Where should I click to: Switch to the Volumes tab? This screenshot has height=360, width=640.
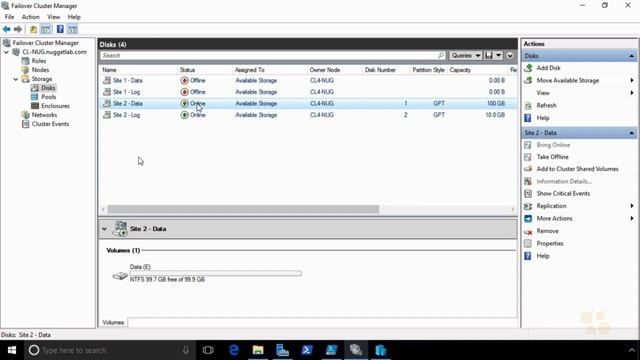point(113,322)
